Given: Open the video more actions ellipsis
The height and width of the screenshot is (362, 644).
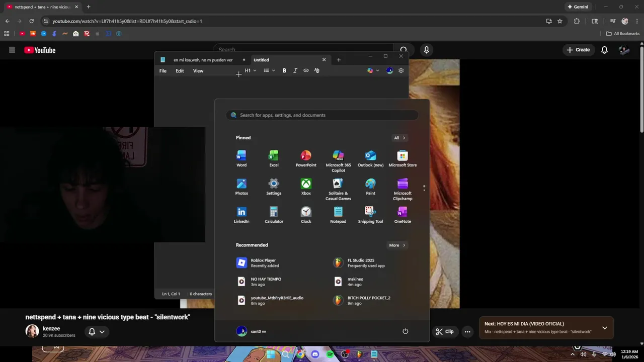Looking at the screenshot, I should click(467, 331).
